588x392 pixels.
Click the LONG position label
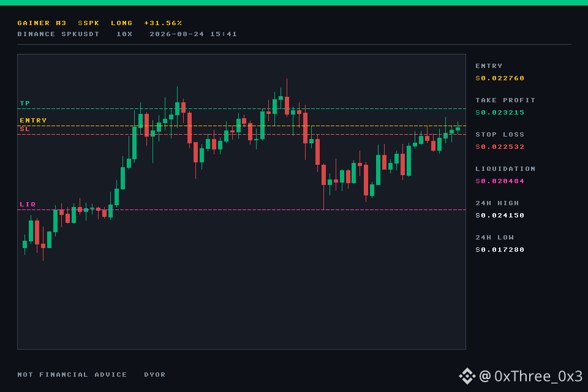coord(121,23)
